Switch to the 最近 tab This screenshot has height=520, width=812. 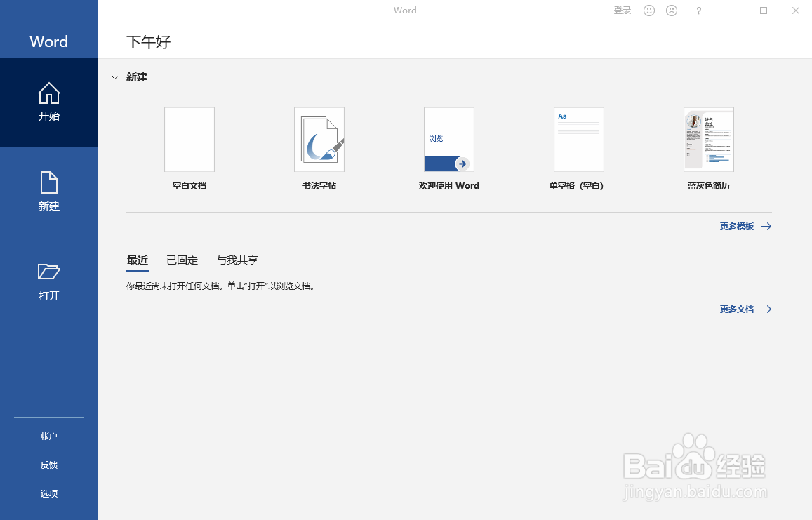138,260
